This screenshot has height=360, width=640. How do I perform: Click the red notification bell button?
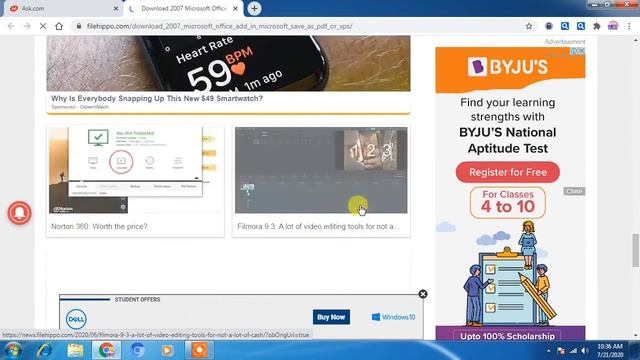19,213
